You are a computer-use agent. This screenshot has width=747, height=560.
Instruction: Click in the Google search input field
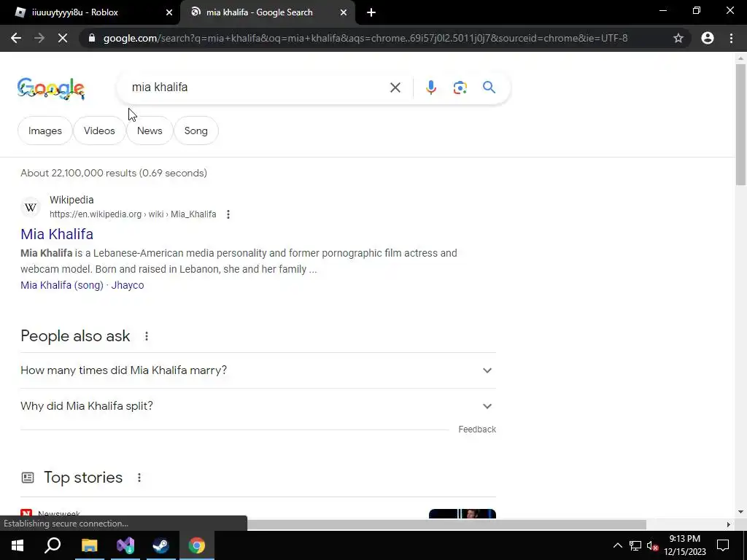(258, 87)
